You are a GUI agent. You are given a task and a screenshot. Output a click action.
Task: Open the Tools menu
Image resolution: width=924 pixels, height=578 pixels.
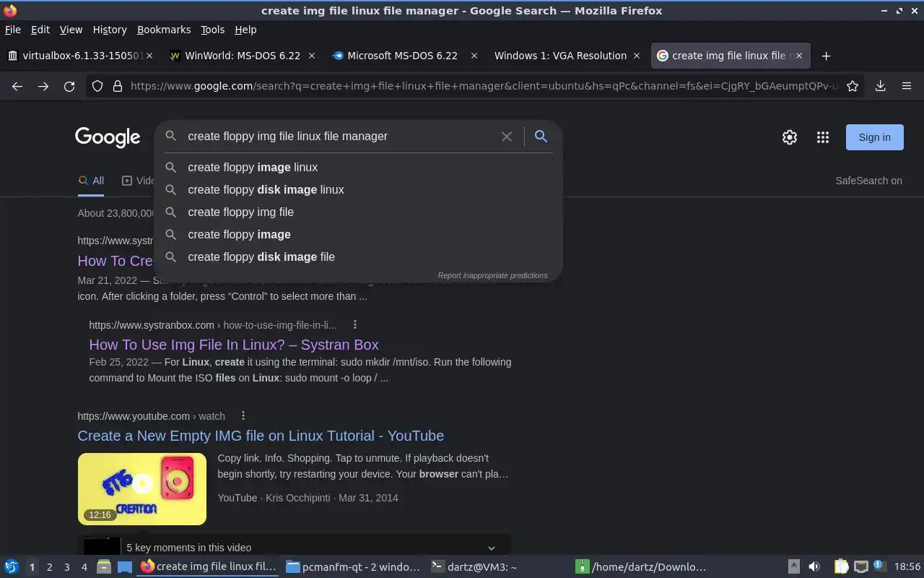(212, 30)
